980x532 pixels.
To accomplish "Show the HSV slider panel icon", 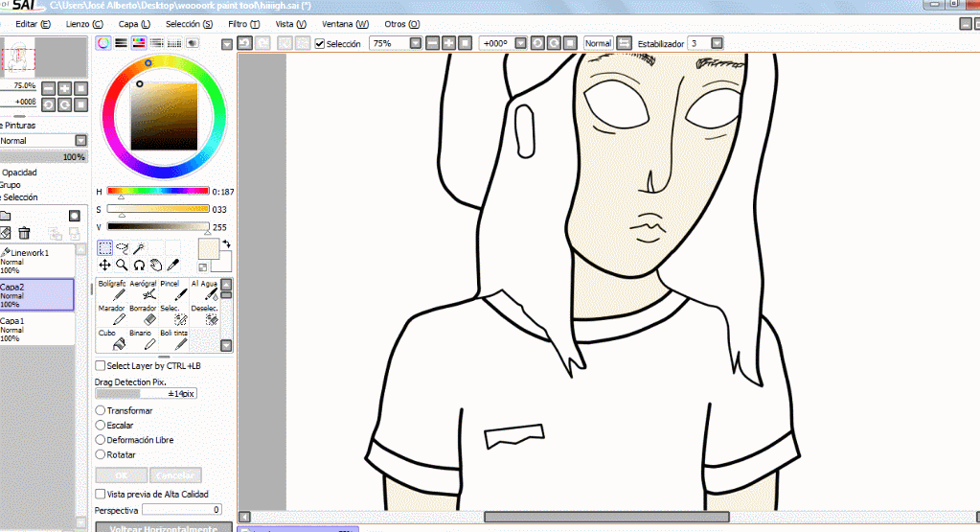I will (x=139, y=43).
